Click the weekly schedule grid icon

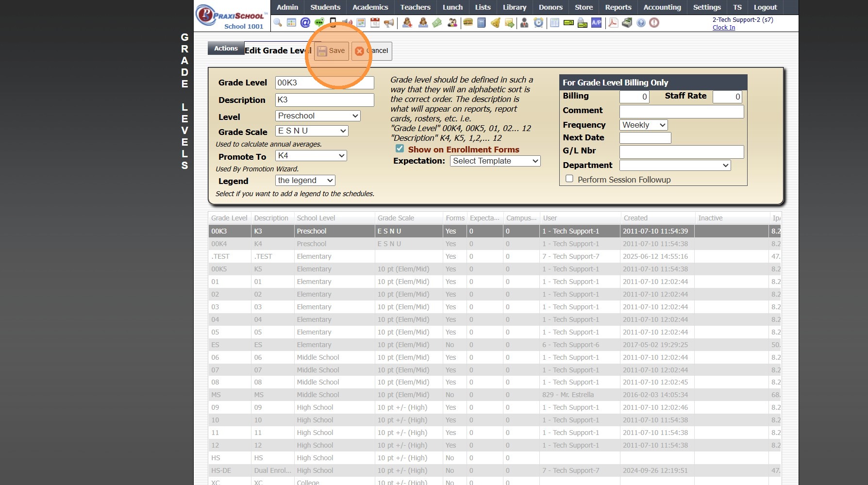[x=361, y=23]
